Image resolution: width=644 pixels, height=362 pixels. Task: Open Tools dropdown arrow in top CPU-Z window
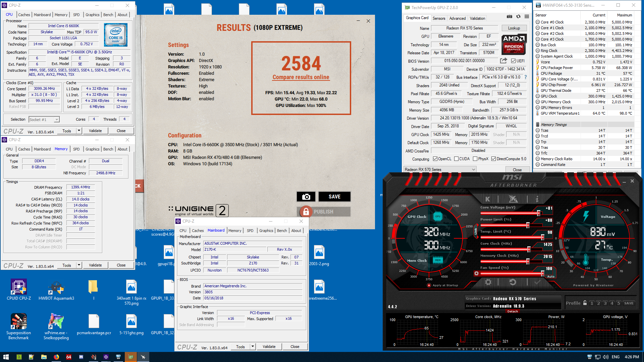tap(79, 131)
